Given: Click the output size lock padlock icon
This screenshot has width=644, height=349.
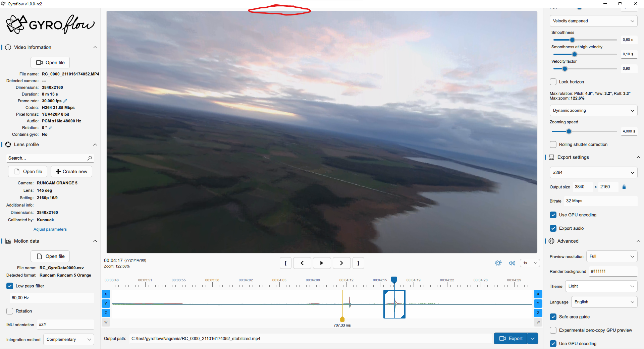Looking at the screenshot, I should [x=624, y=187].
